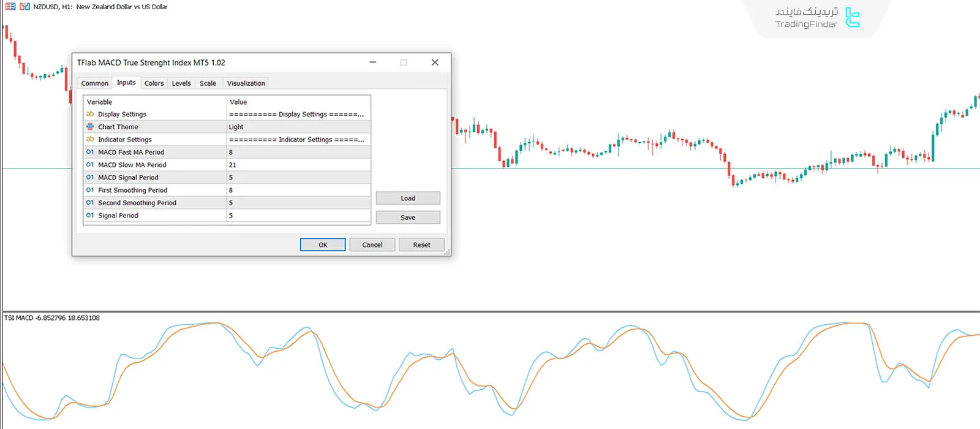This screenshot has height=429, width=980.
Task: Select the First Smoothing Period value cell
Action: tap(298, 190)
